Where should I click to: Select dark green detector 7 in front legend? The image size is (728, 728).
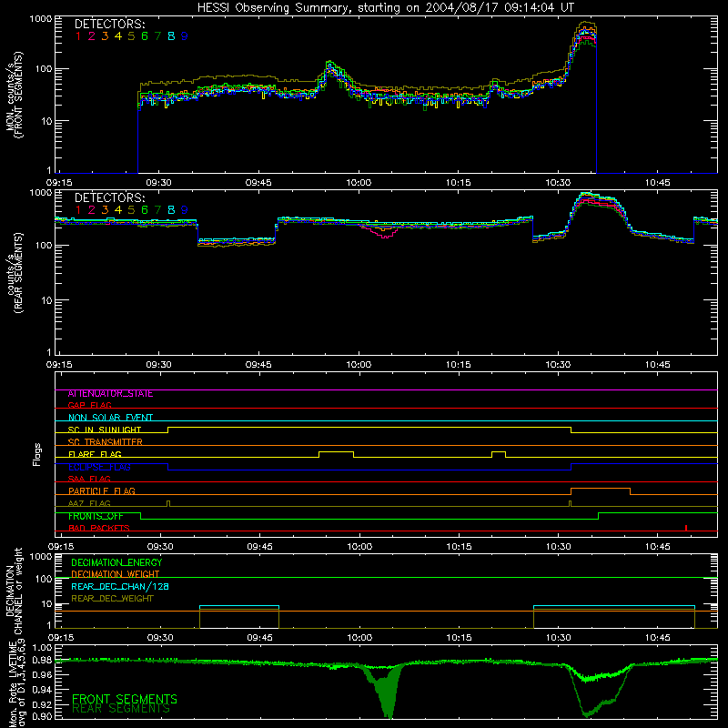157,36
